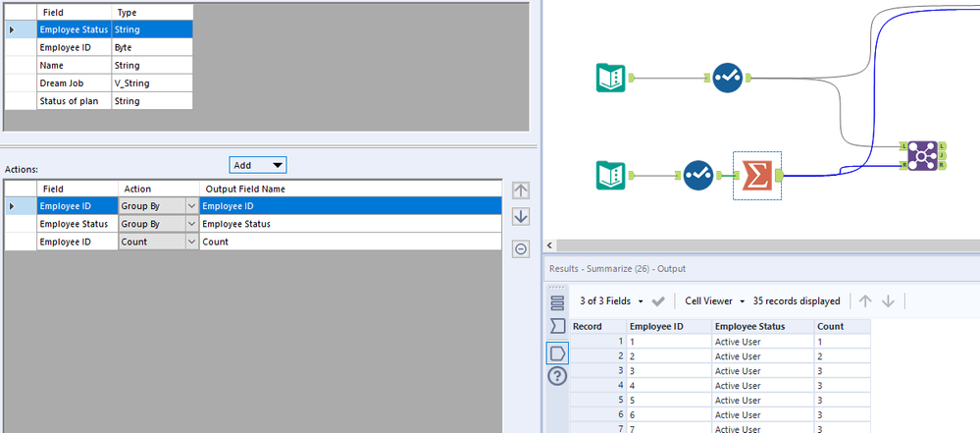Move selected action up with arrow button
The width and height of the screenshot is (980, 433).
(521, 190)
